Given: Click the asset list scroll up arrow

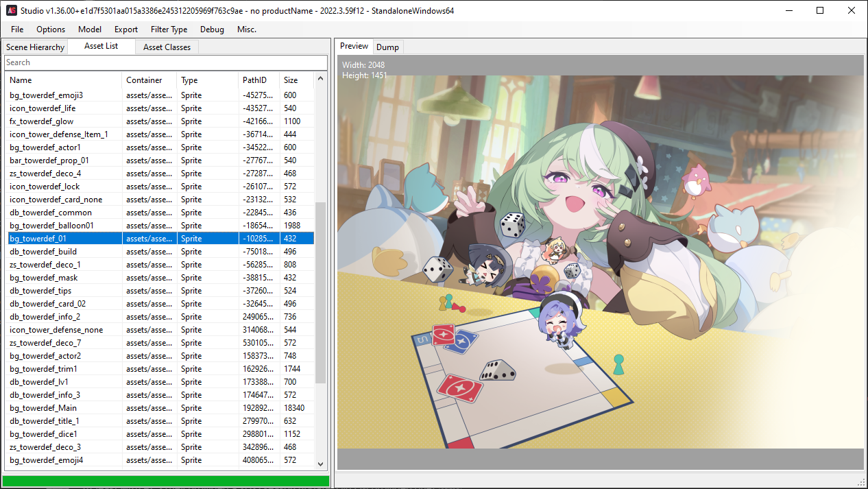Looking at the screenshot, I should [x=320, y=80].
